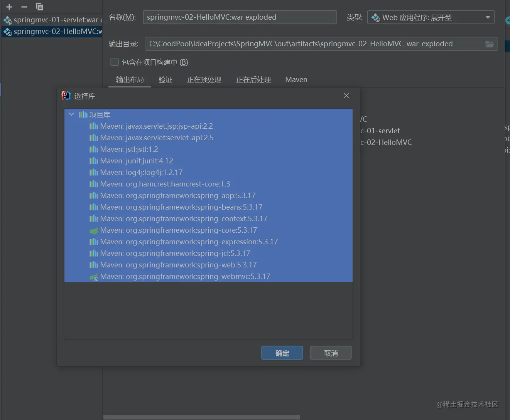Click the horizontal scrollbar at bottom
This screenshot has height=420, width=510.
click(202, 417)
